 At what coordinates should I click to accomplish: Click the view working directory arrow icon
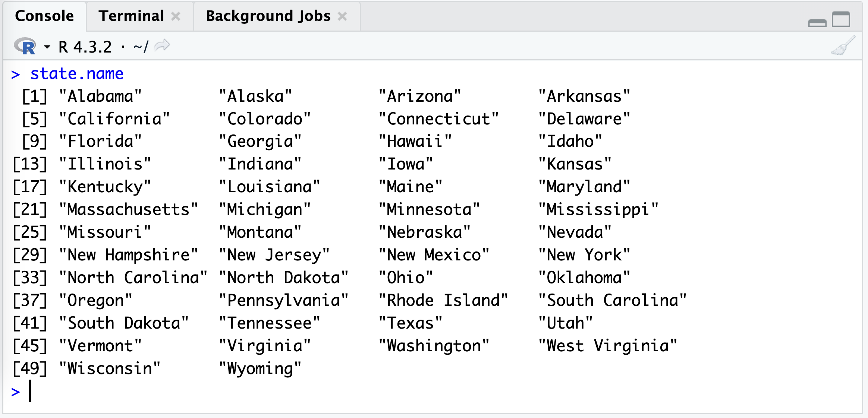click(162, 46)
